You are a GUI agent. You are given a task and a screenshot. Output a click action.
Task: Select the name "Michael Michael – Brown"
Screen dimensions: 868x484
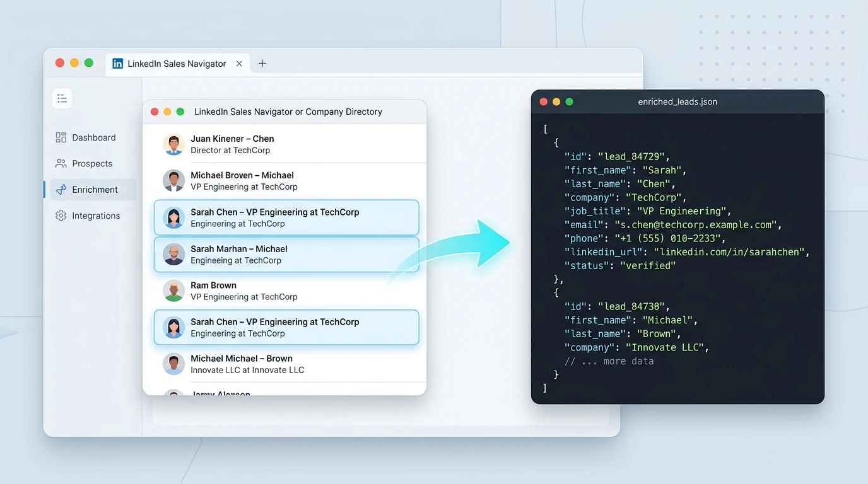pyautogui.click(x=242, y=359)
